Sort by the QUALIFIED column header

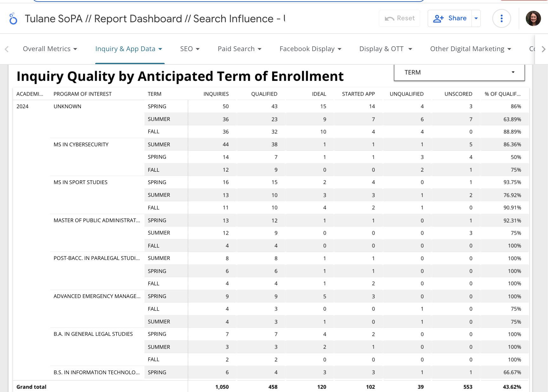[264, 94]
